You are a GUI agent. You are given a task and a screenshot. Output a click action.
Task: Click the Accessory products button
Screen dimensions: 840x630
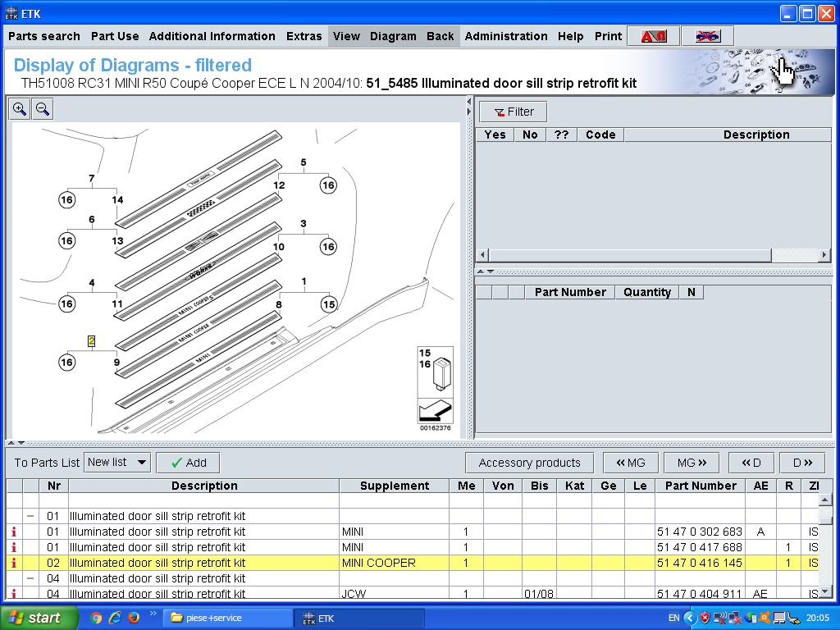529,463
